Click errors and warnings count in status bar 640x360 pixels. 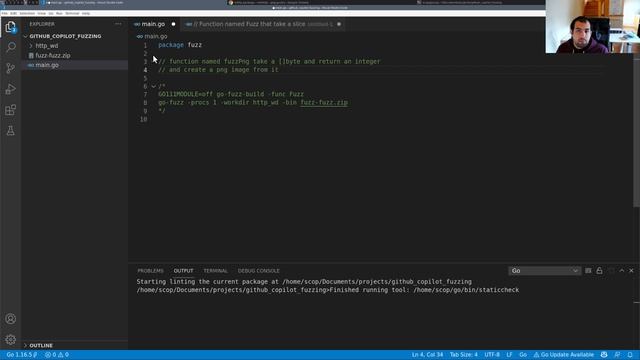57,355
